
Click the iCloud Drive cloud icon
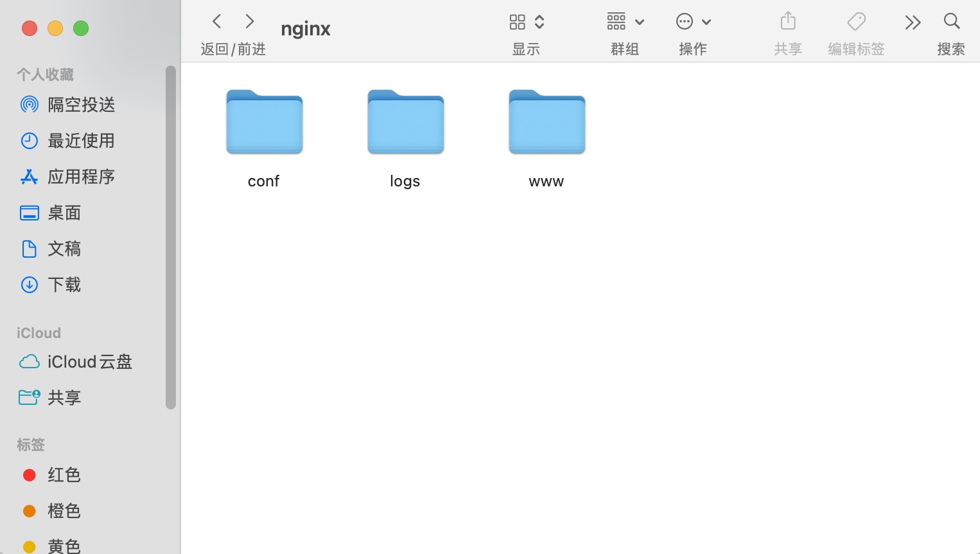point(30,362)
